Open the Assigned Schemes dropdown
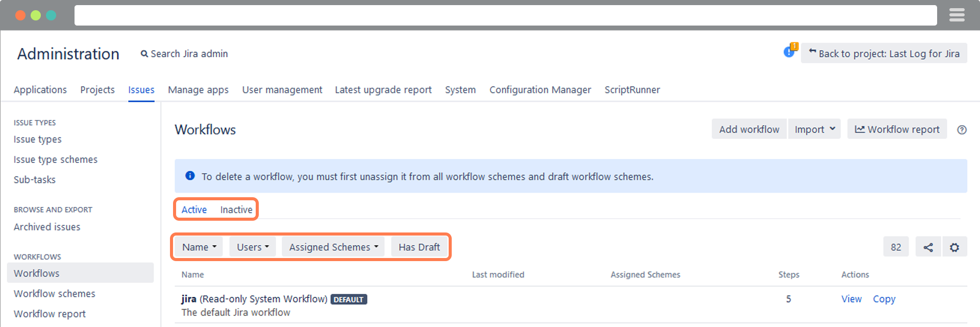This screenshot has width=980, height=327. (x=332, y=247)
